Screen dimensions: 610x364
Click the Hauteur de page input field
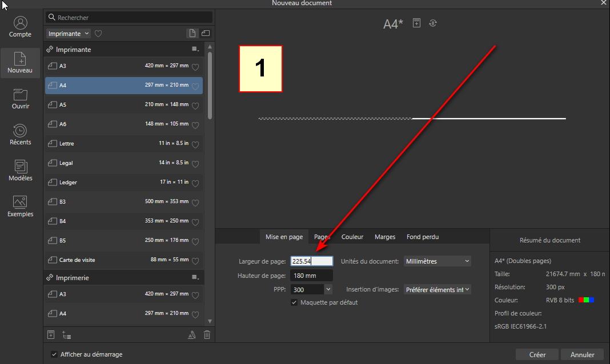[x=312, y=276]
